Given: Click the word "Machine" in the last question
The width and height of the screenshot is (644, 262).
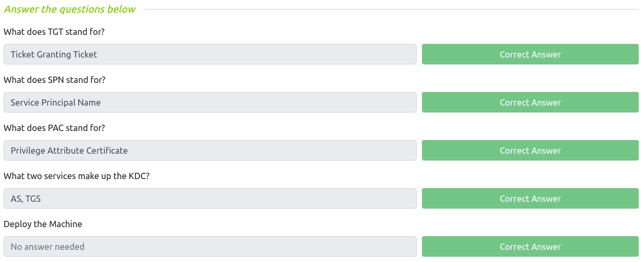Looking at the screenshot, I should (x=65, y=224).
